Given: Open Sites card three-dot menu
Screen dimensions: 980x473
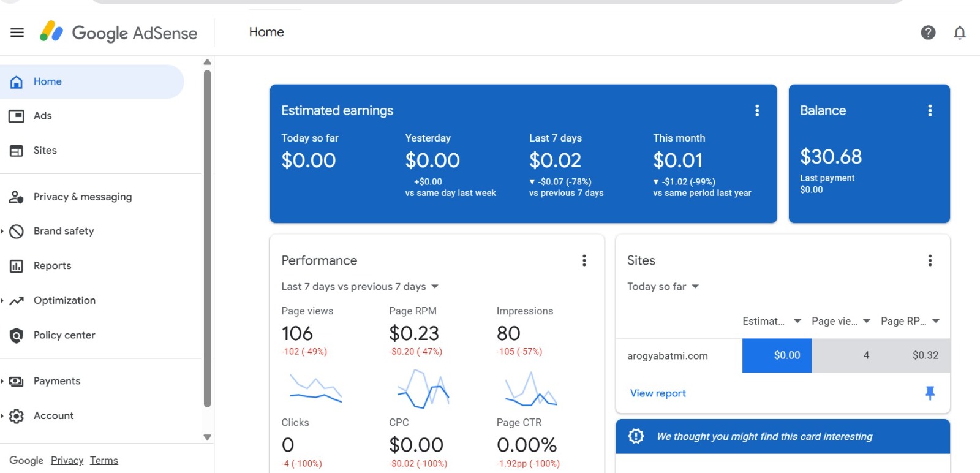Looking at the screenshot, I should click(x=930, y=260).
